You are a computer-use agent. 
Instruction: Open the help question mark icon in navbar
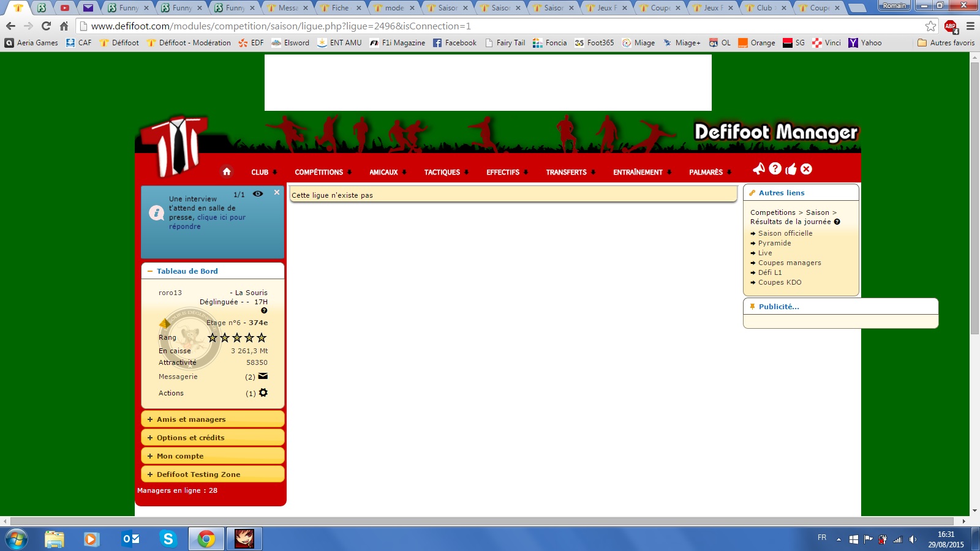click(x=775, y=168)
